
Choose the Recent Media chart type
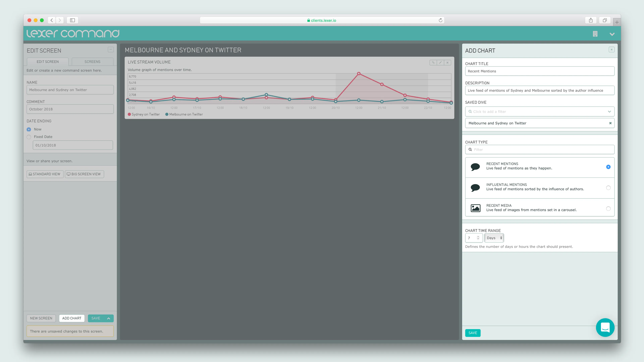pyautogui.click(x=608, y=209)
